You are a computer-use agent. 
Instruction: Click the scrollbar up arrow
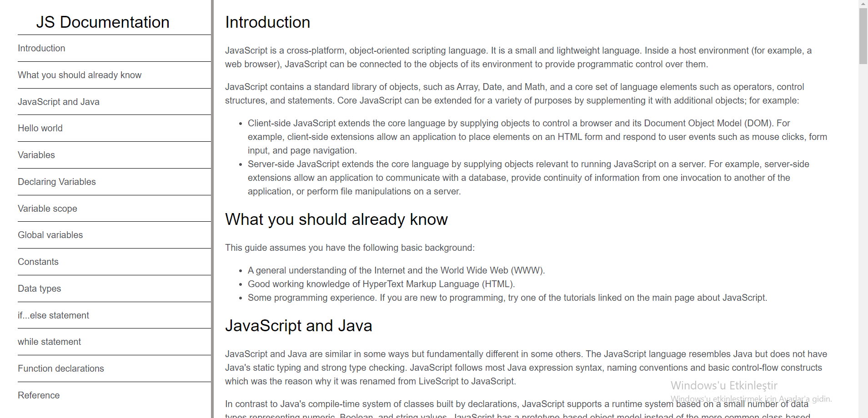pyautogui.click(x=863, y=4)
